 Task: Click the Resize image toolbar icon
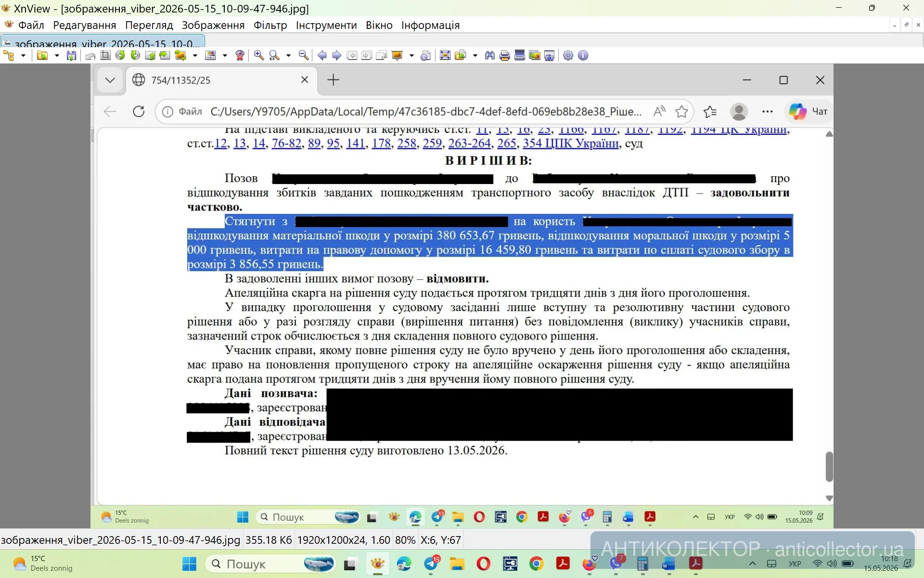point(180,55)
